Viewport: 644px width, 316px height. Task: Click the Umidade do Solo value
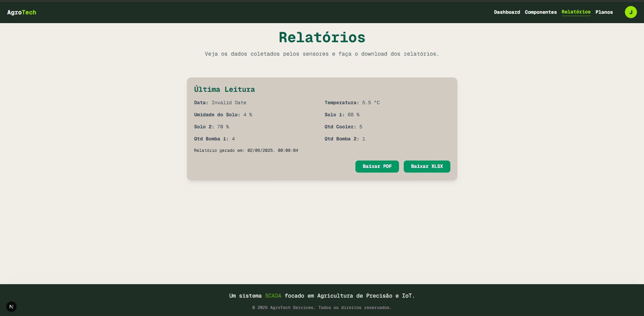(248, 115)
